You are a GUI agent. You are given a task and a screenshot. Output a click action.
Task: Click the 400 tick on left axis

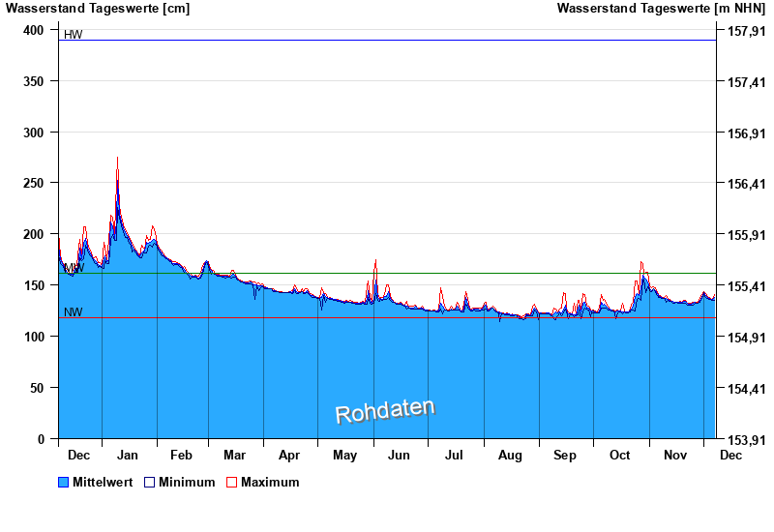pos(34,30)
